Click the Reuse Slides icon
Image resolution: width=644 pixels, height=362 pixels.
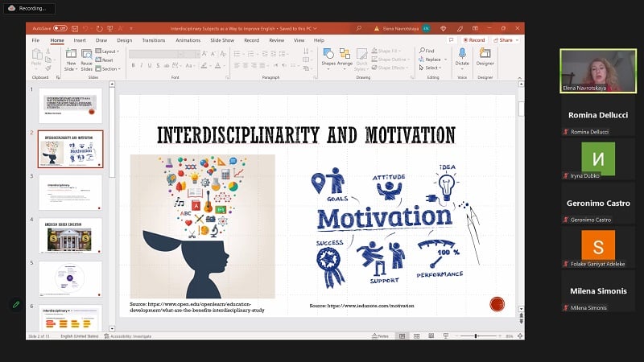[x=86, y=56]
